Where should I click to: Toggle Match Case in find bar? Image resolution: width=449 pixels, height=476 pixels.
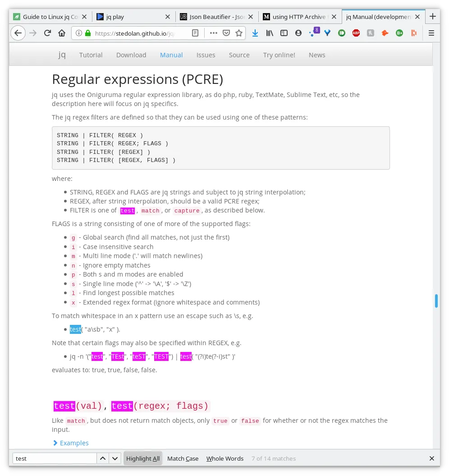click(183, 458)
